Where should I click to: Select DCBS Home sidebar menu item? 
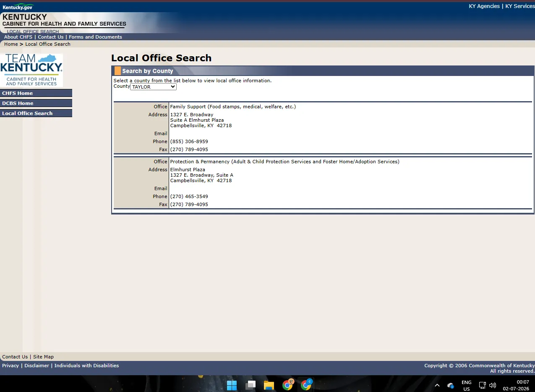pyautogui.click(x=36, y=103)
